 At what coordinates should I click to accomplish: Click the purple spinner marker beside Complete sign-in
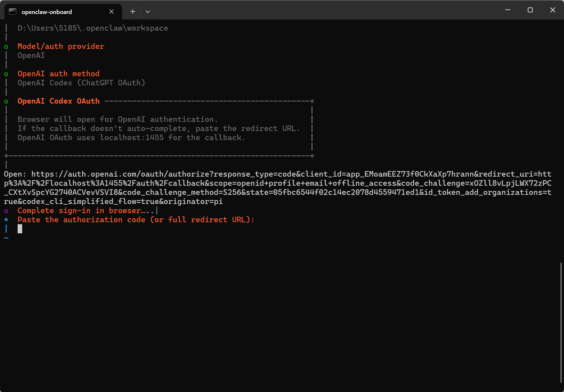point(6,211)
